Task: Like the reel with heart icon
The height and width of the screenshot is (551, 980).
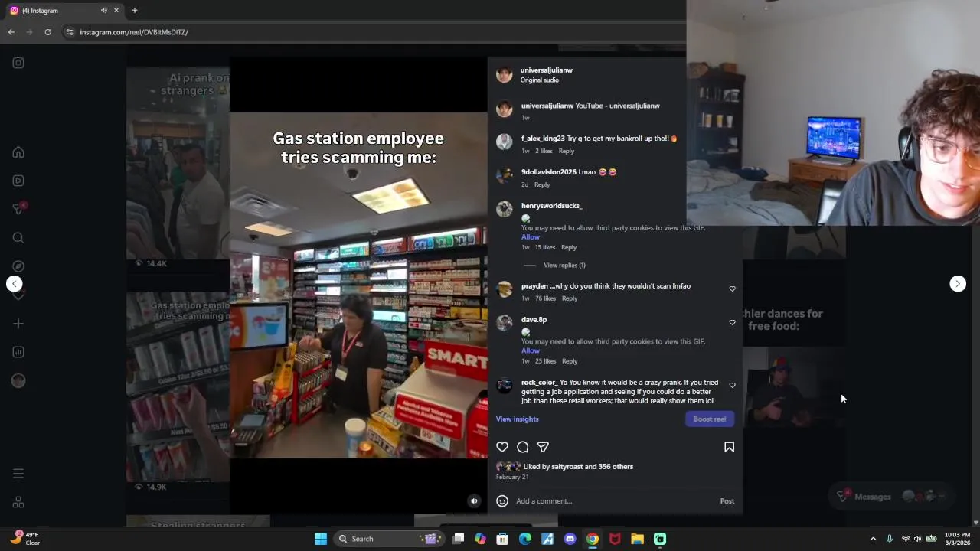Action: pos(502,447)
